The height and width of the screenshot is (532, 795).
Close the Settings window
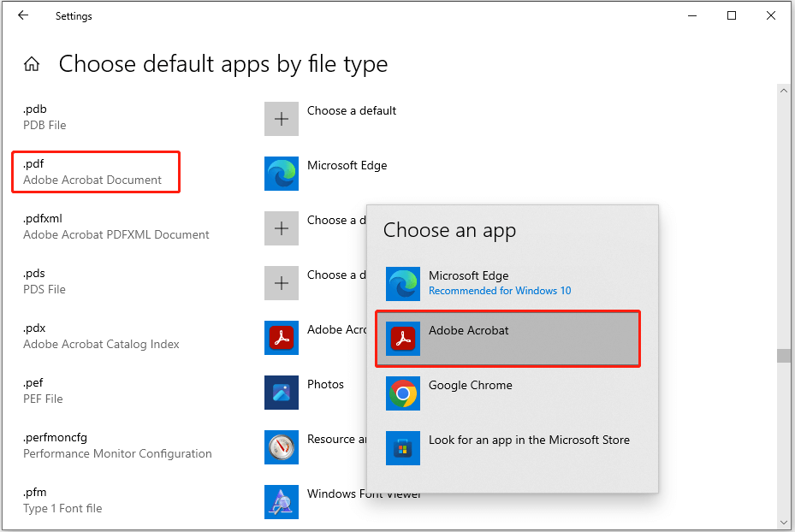[x=771, y=15]
